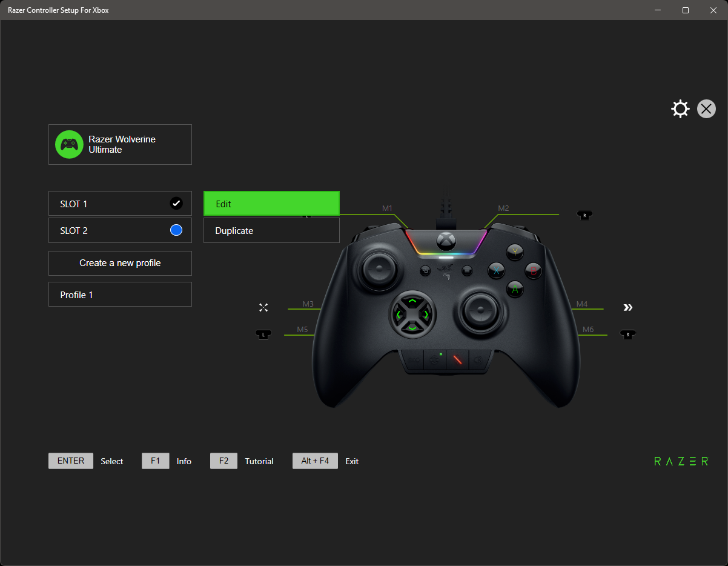Click the SLOT 1 checkmark indicator
Screen dimensions: 728x566
(x=176, y=204)
